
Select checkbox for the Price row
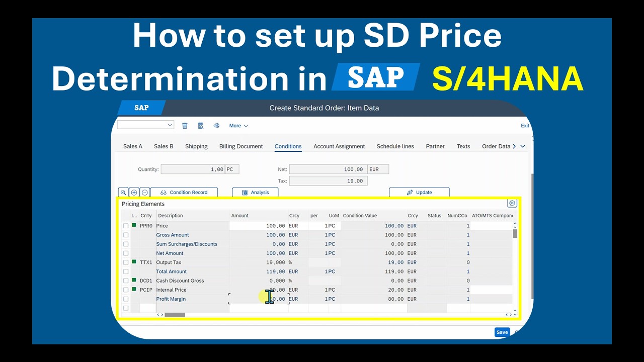coord(126,226)
